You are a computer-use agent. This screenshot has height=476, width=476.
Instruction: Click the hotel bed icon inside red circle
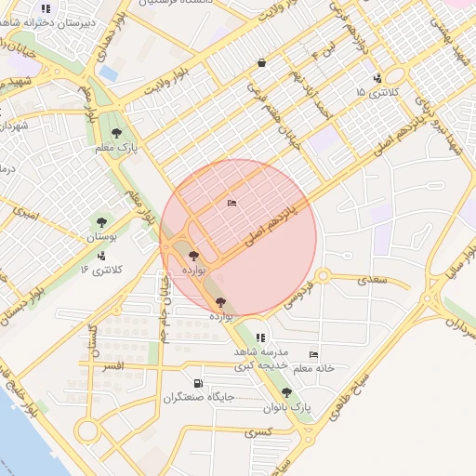click(x=231, y=204)
